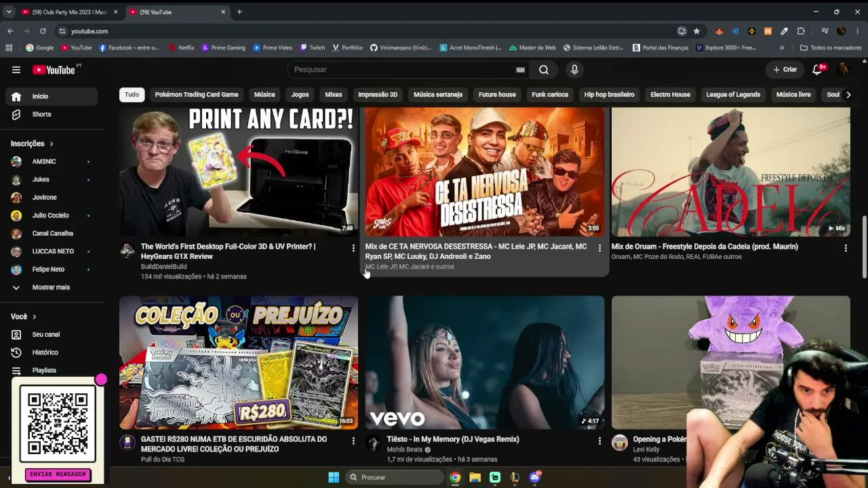Open options menu for CE TA NERVOSA mix
Image resolution: width=868 pixels, height=488 pixels.
(599, 249)
